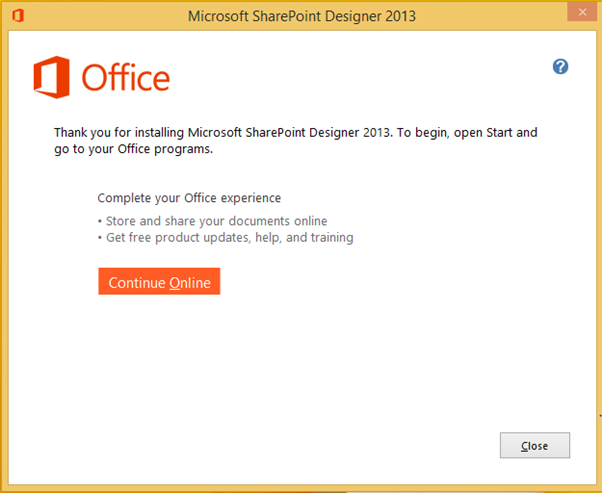The image size is (602, 493).
Task: Click the Close button at the bottom right
Action: [x=534, y=445]
